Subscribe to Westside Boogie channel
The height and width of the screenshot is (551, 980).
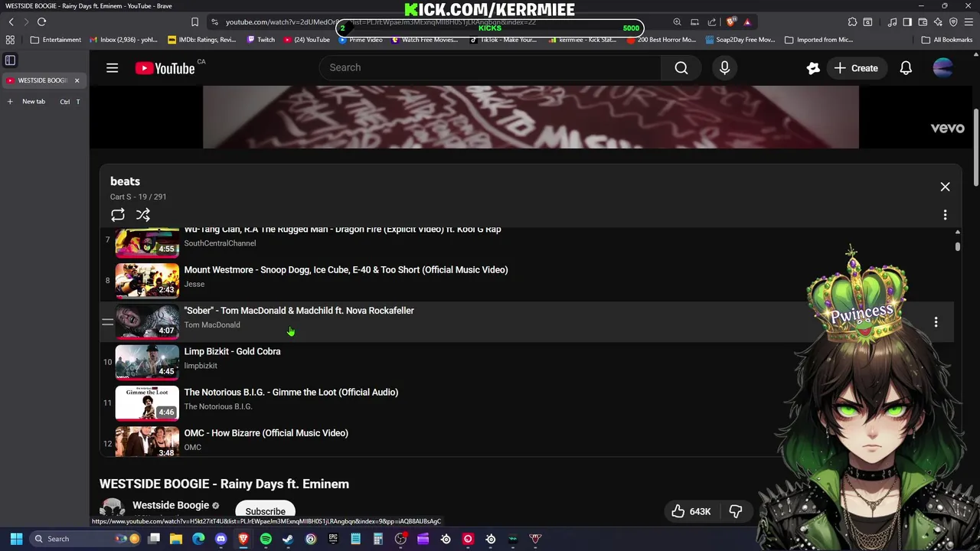(265, 511)
